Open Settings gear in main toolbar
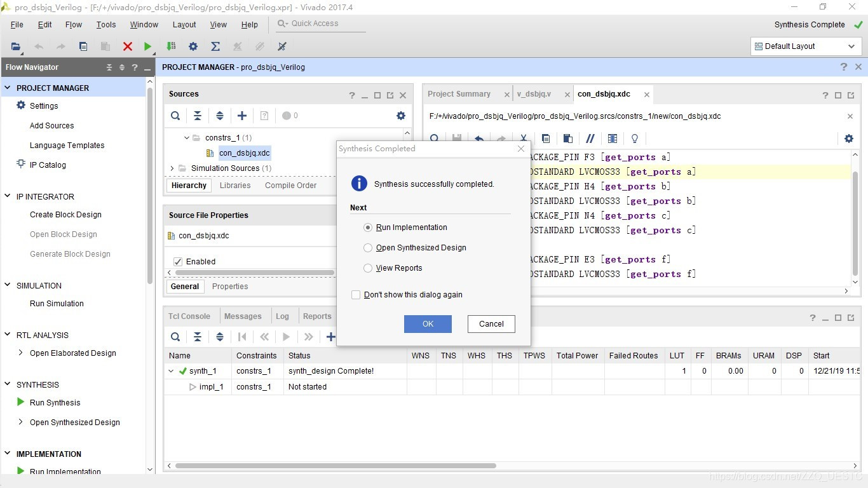The image size is (868, 488). tap(193, 46)
